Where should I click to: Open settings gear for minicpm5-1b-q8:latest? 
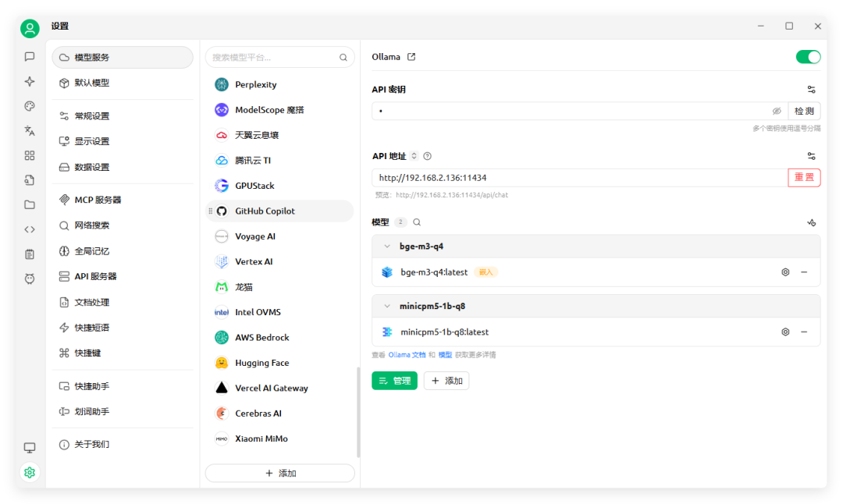pos(785,332)
